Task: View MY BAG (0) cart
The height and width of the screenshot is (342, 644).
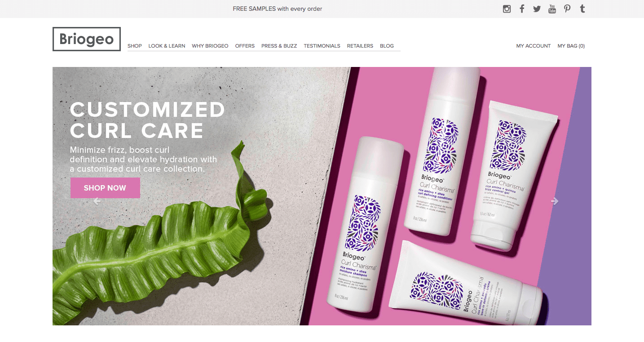Action: click(571, 46)
